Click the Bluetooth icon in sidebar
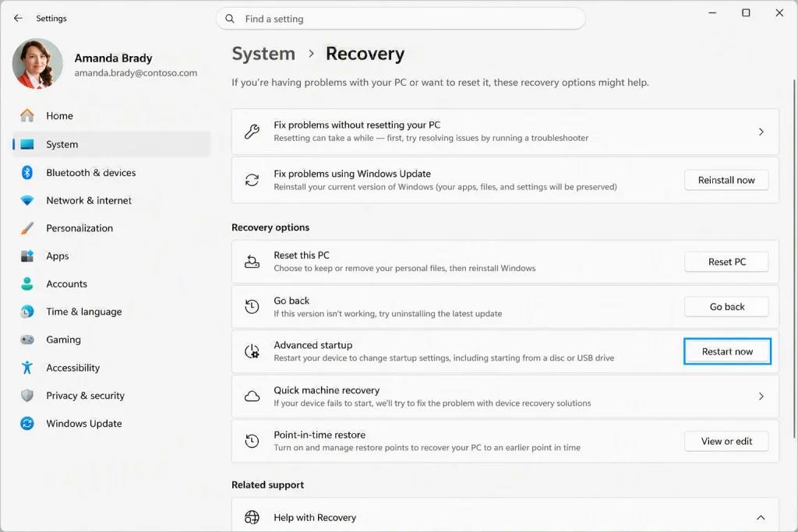798x532 pixels. [27, 172]
